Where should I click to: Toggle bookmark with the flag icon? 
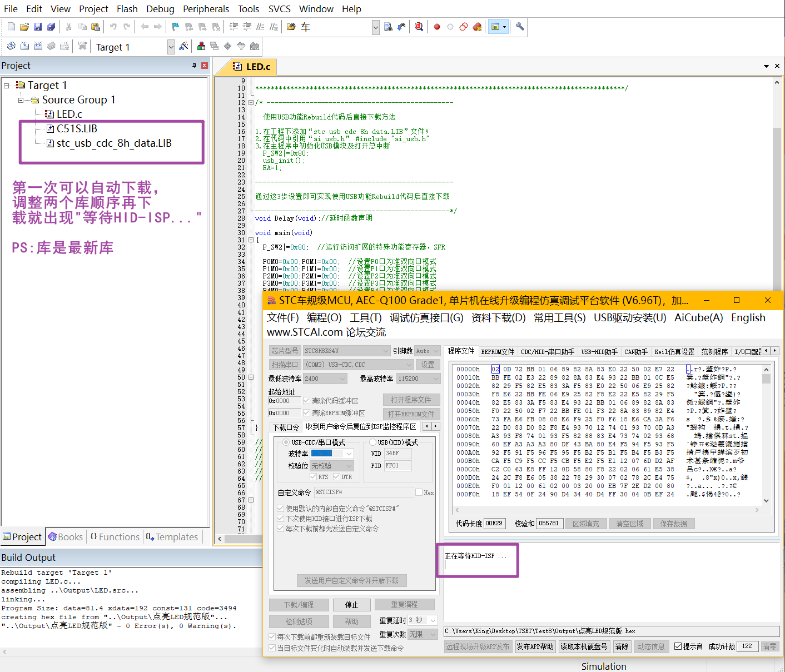[175, 27]
